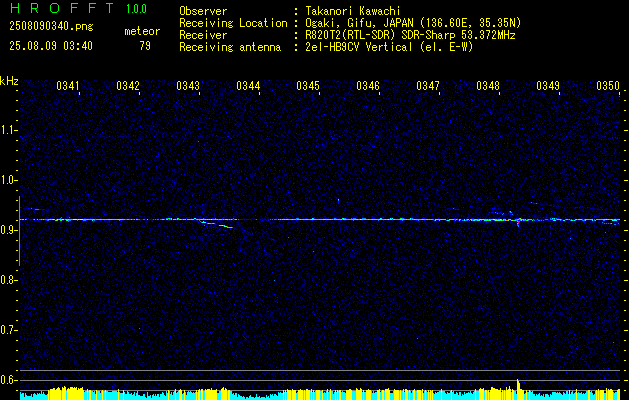The width and height of the screenshot is (629, 400).
Task: Click the 0348 time marker
Action: click(488, 85)
